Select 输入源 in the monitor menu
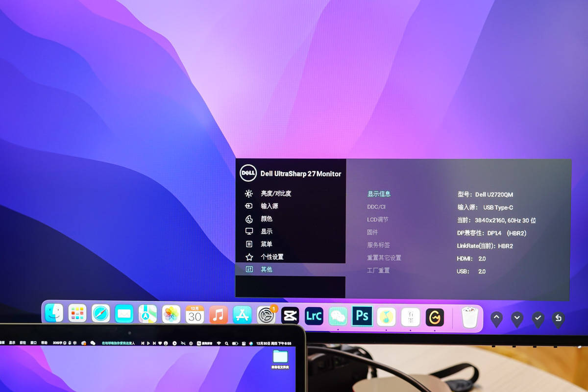The image size is (588, 392). (269, 206)
